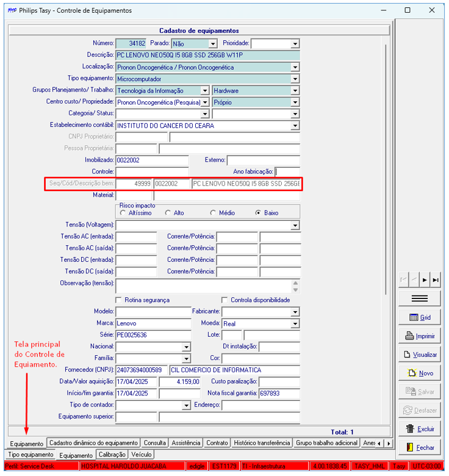Click the HOSPITAL HAROLDO JUACABA status entry
Screen dimensions: 449x476
pos(132,466)
